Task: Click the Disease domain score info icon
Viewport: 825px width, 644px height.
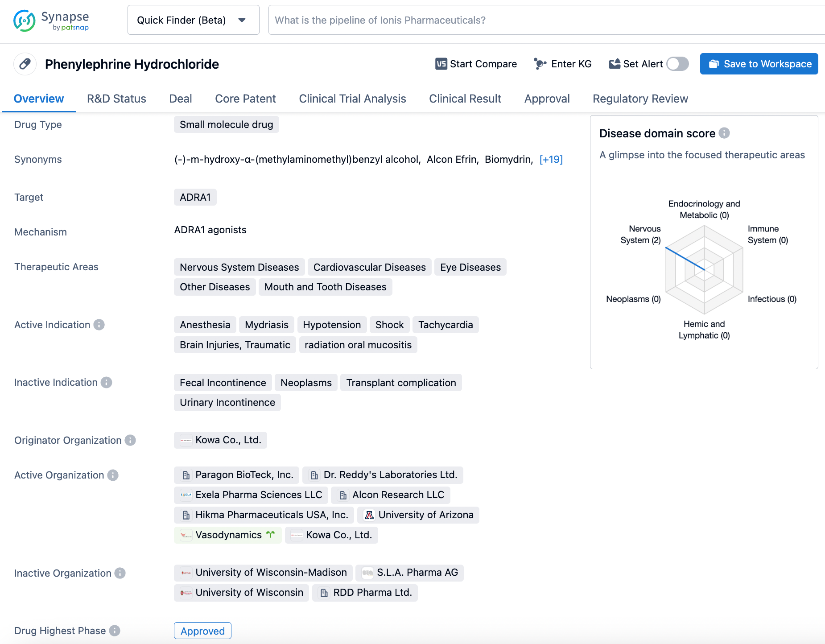Action: click(724, 133)
